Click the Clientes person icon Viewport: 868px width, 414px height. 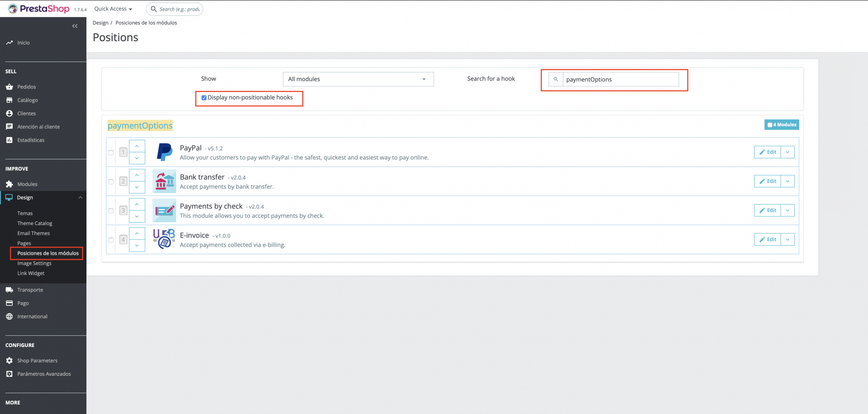(x=9, y=114)
